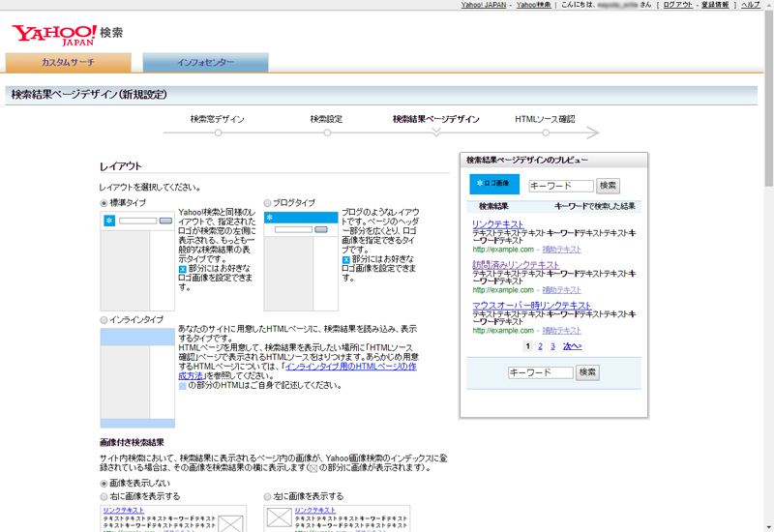Viewport: 774px width, 532px height.
Task: Open the カスタムサーチ tab
Action: coord(68,63)
